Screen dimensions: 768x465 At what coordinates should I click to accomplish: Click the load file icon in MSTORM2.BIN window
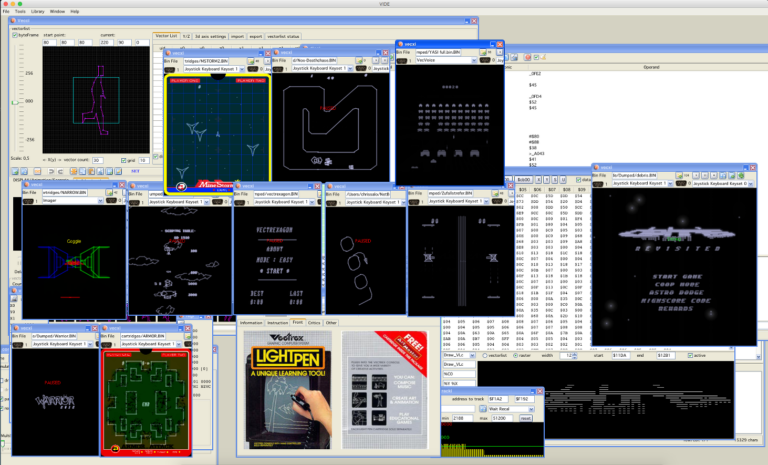[250, 61]
